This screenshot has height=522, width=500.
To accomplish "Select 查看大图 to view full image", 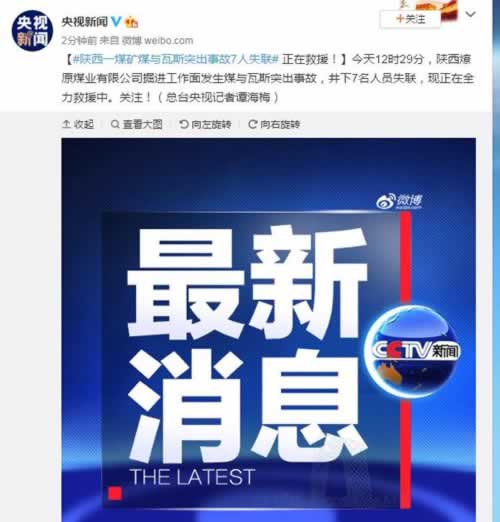I will [x=143, y=124].
